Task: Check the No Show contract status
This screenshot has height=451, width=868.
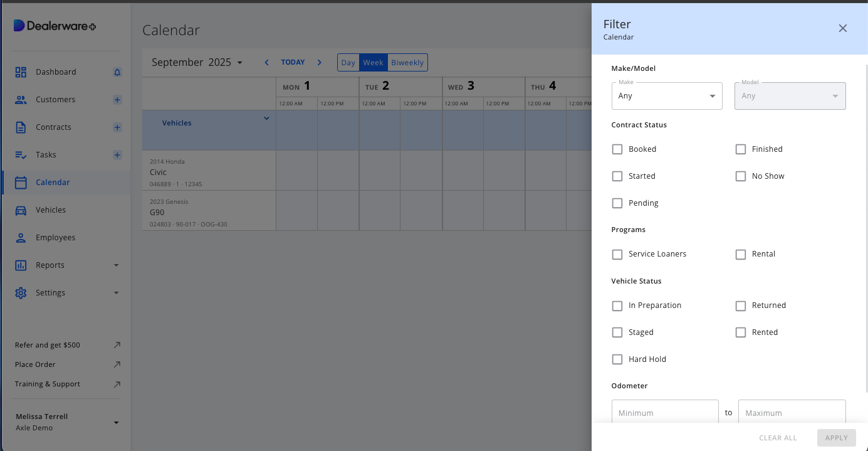Action: (x=741, y=176)
